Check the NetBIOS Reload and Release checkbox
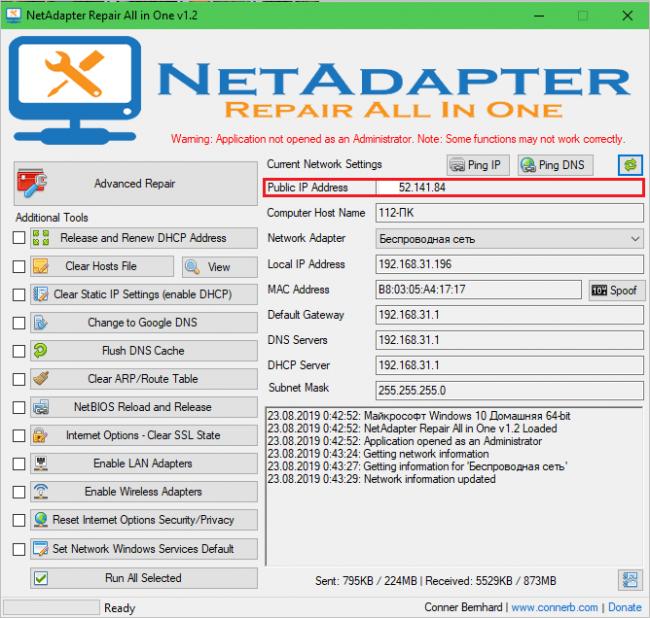The image size is (650, 618). click(19, 407)
